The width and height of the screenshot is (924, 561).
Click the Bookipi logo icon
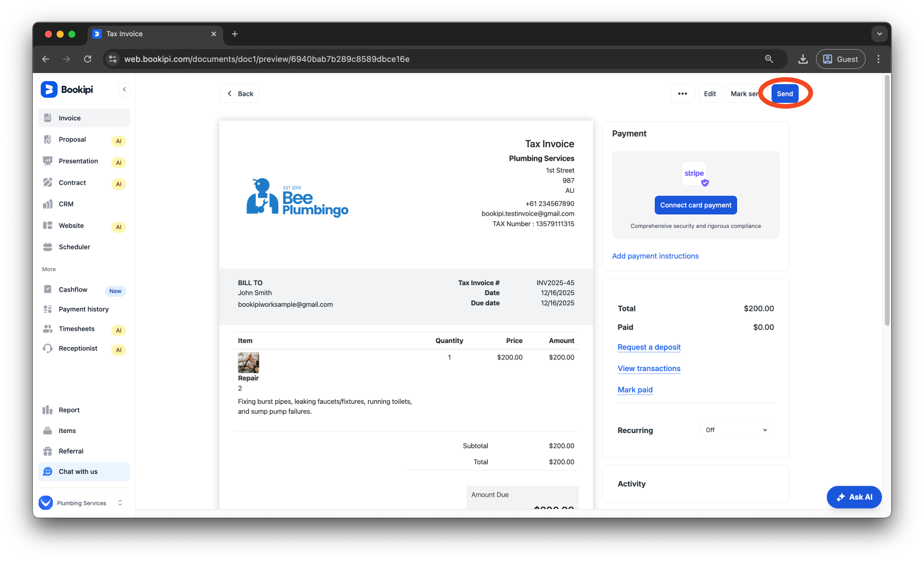pyautogui.click(x=48, y=89)
